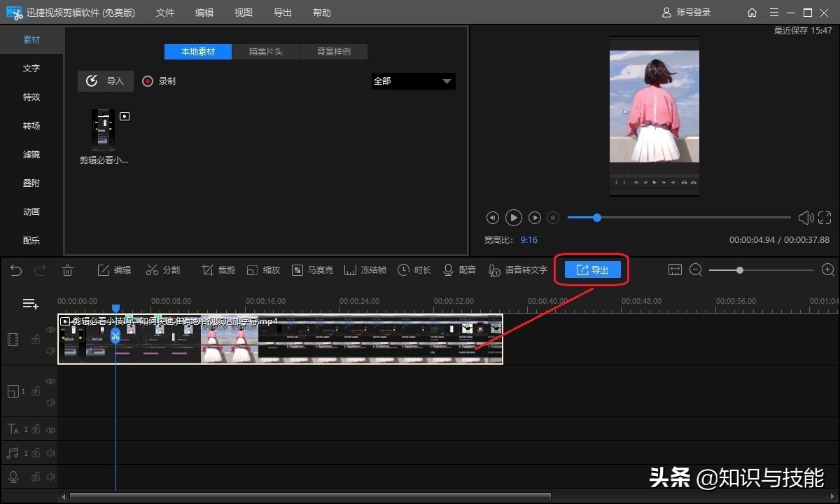Click the undo arrow above the timeline
Screen dimensions: 840x504
(15, 269)
